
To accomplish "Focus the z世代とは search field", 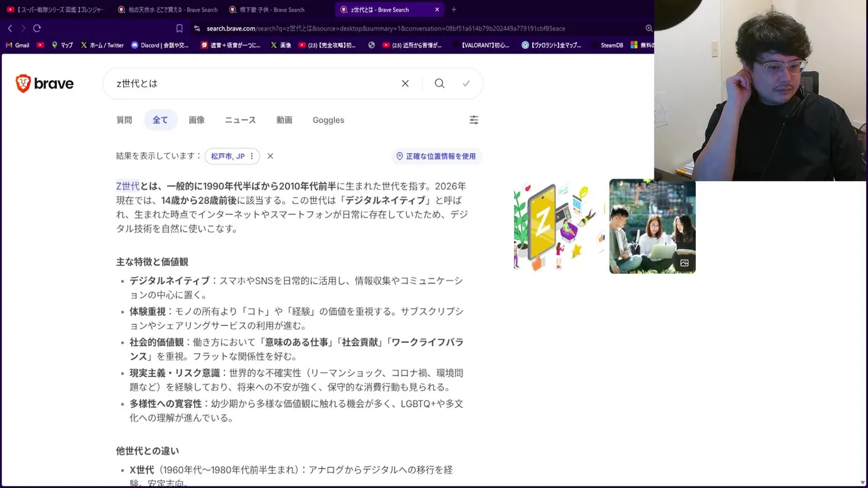I will 252,83.
